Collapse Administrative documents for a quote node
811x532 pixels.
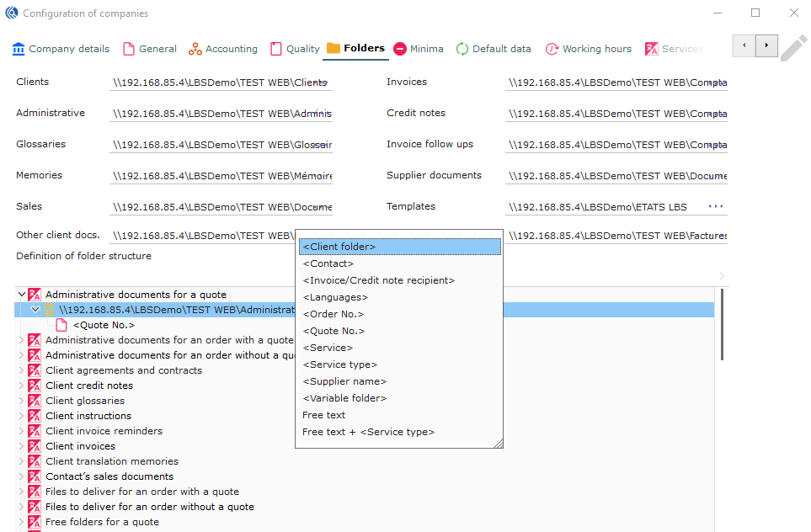pyautogui.click(x=22, y=295)
